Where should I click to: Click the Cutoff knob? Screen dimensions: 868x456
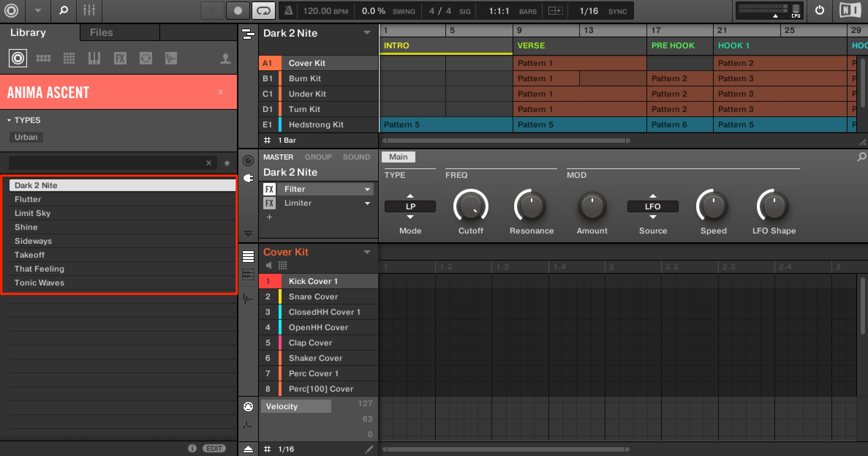click(471, 206)
